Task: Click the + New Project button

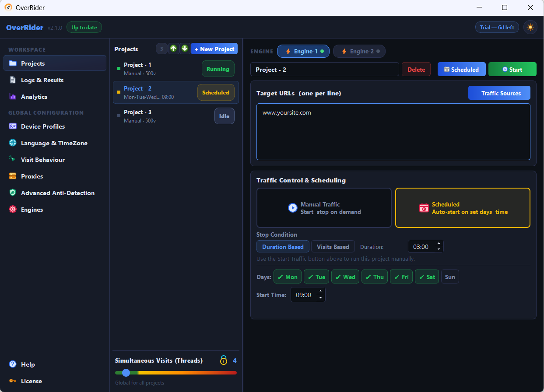Action: pos(214,49)
